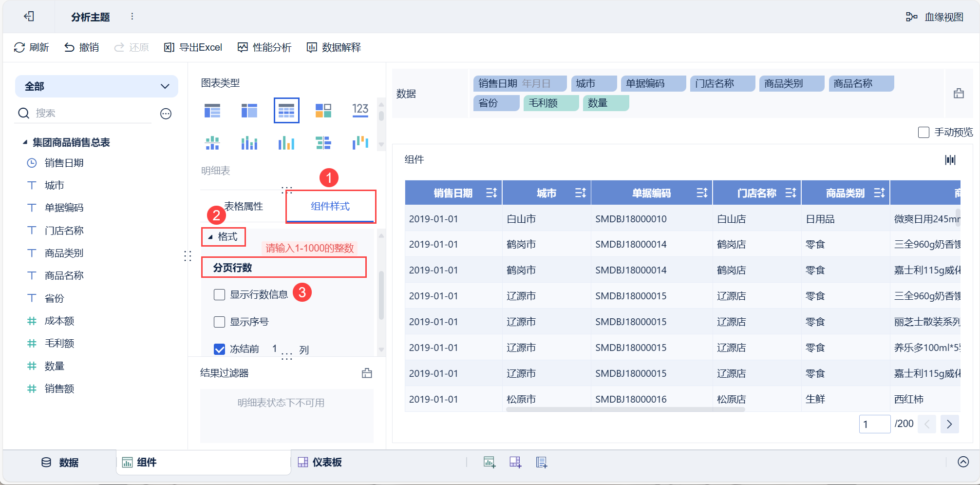Switch to the 组件 bottom tab
Screen dimensions: 980x485
203,462
